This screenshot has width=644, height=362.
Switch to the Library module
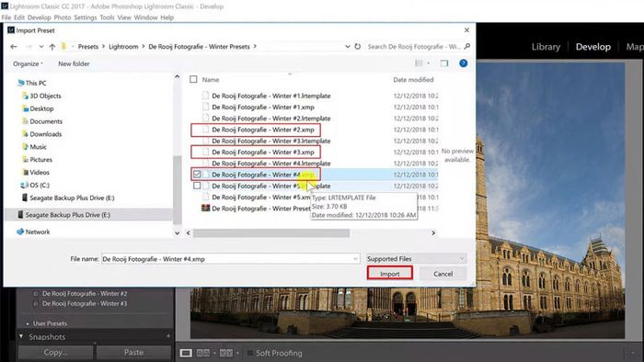pyautogui.click(x=546, y=47)
